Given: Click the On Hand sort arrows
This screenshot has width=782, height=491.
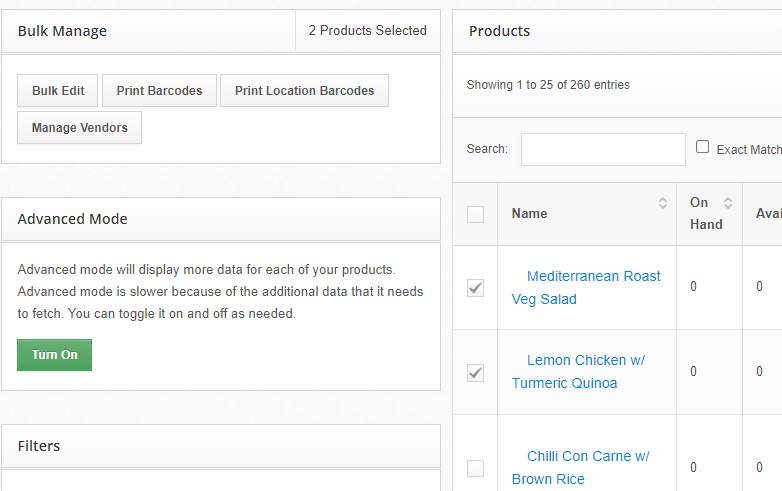Looking at the screenshot, I should [x=728, y=203].
